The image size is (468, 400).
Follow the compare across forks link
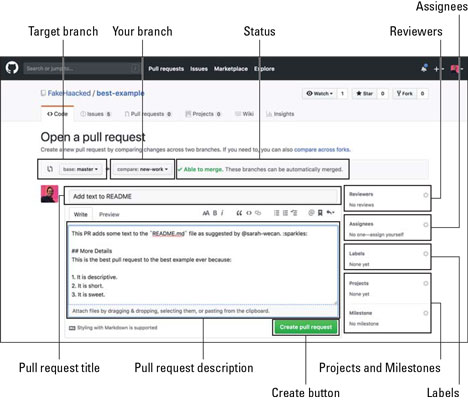322,150
